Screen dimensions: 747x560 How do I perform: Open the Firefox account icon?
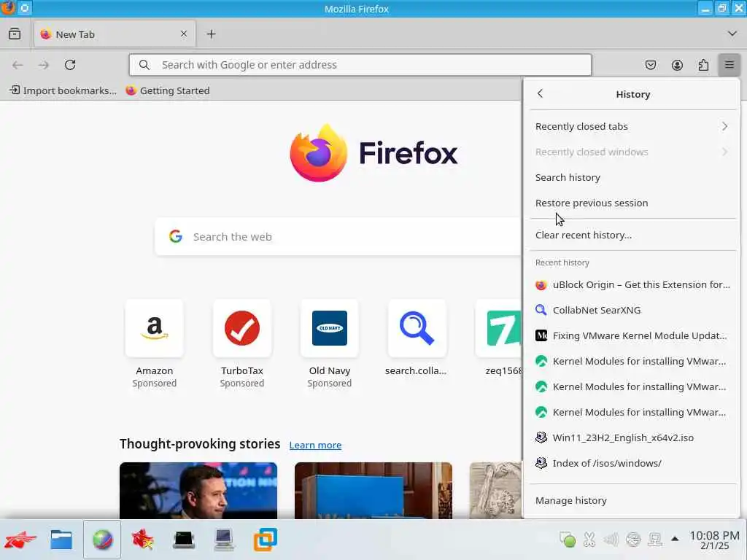tap(677, 65)
